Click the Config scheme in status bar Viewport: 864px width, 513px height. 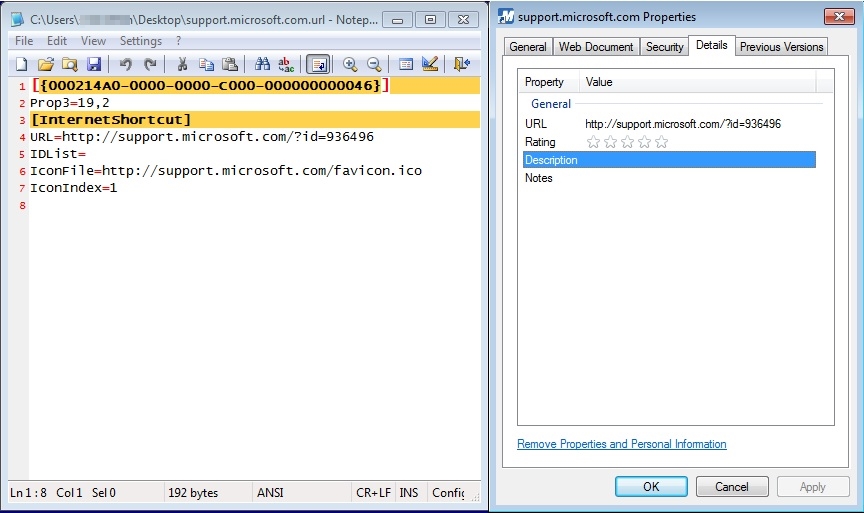point(448,493)
